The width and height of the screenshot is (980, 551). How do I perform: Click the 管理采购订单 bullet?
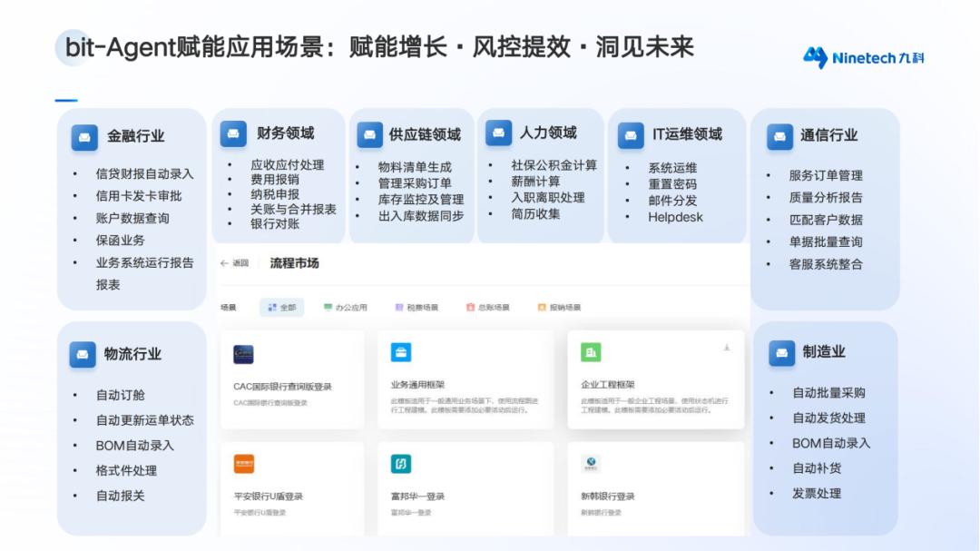[415, 183]
